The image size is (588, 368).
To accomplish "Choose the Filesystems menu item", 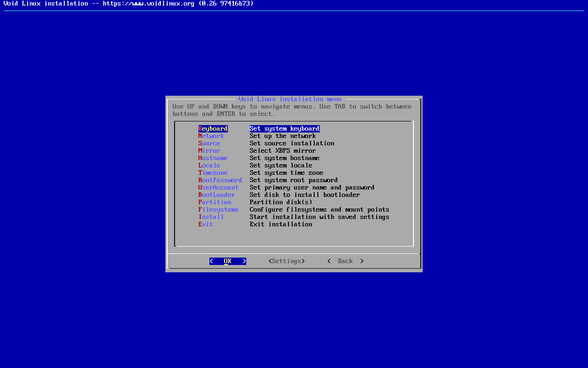I will pyautogui.click(x=218, y=210).
